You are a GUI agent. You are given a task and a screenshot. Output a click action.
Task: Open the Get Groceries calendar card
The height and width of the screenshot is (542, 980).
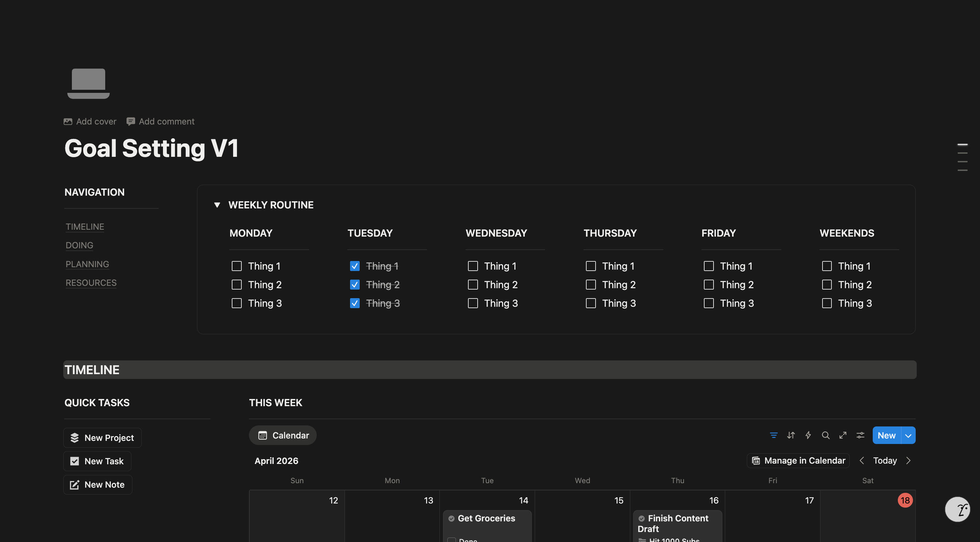[x=486, y=518]
